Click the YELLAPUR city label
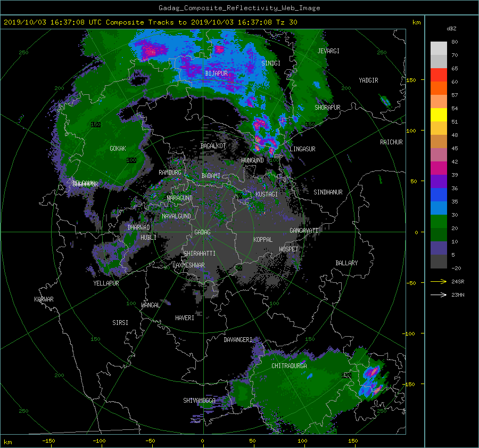Image resolution: width=479 pixels, height=448 pixels. [106, 283]
